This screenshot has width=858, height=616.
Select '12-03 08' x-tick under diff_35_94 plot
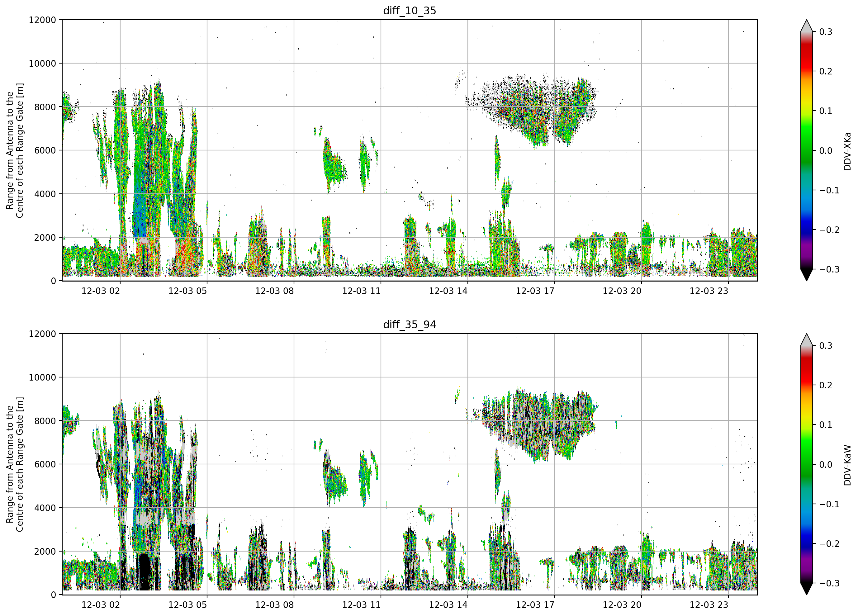pos(275,605)
